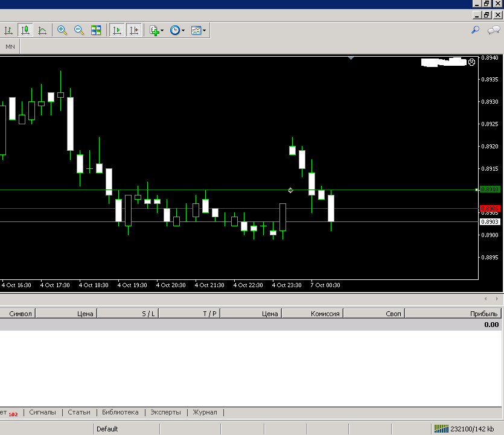Click the Default profile in status bar
The image size is (504, 435).
tap(107, 429)
